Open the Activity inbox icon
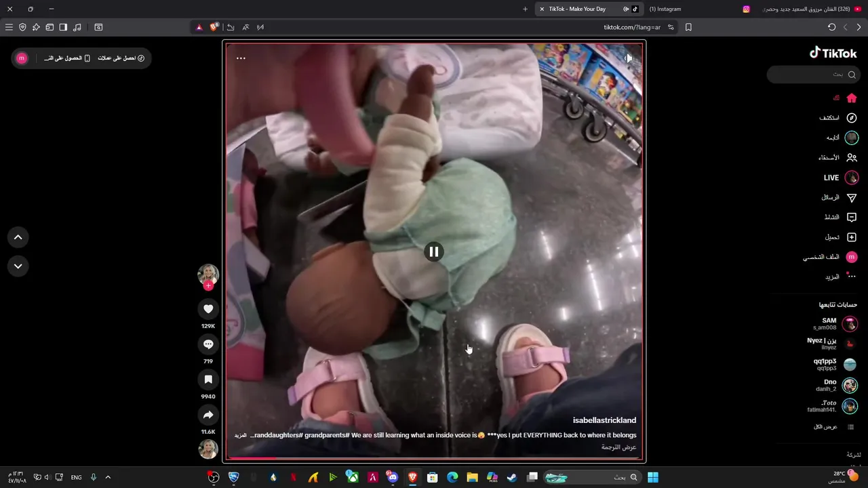 click(852, 218)
